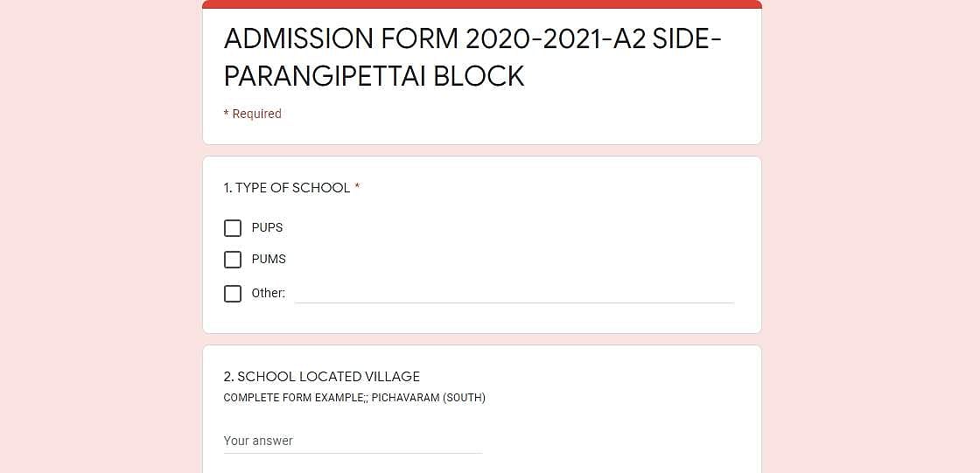Viewport: 980px width, 473px height.
Task: Click the red accent bar atop the form
Action: pyautogui.click(x=481, y=4)
